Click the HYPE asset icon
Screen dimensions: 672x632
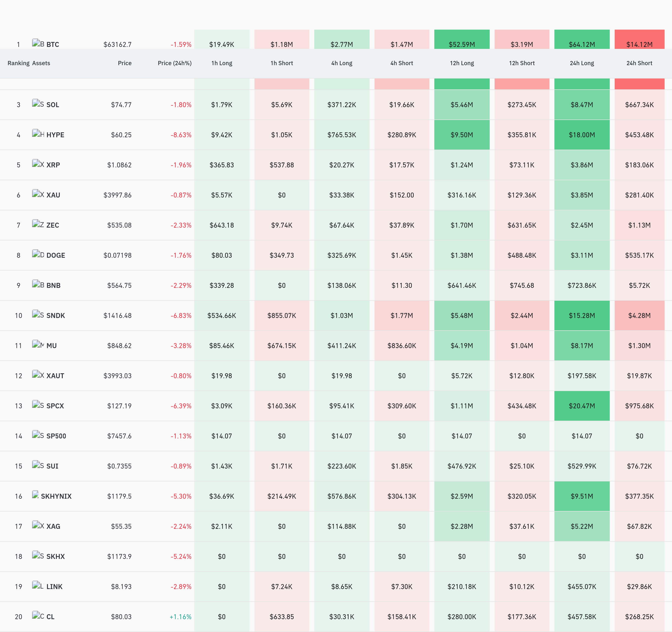pos(38,133)
